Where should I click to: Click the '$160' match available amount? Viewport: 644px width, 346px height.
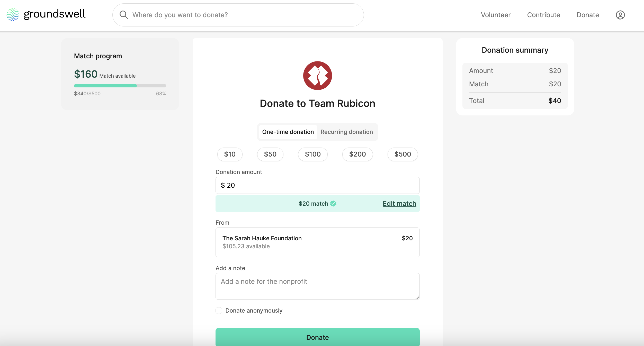pos(86,74)
